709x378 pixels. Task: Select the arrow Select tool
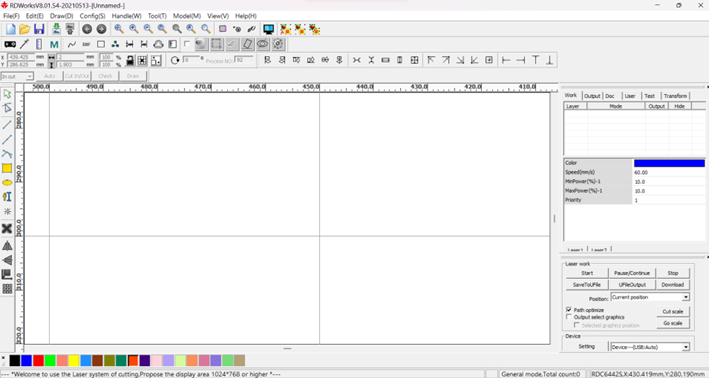(7, 94)
